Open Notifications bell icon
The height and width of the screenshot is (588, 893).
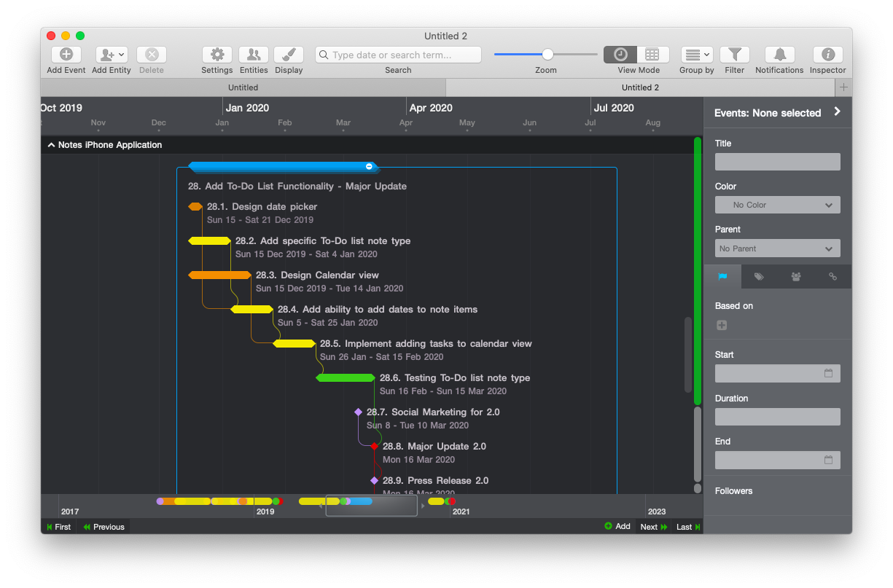click(779, 55)
